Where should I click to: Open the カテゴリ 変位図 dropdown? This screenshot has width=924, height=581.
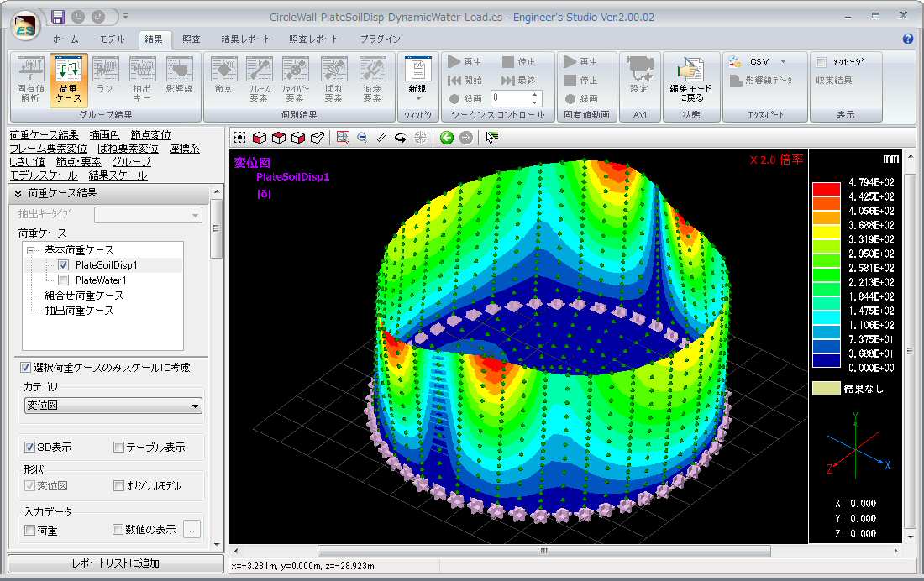(196, 406)
